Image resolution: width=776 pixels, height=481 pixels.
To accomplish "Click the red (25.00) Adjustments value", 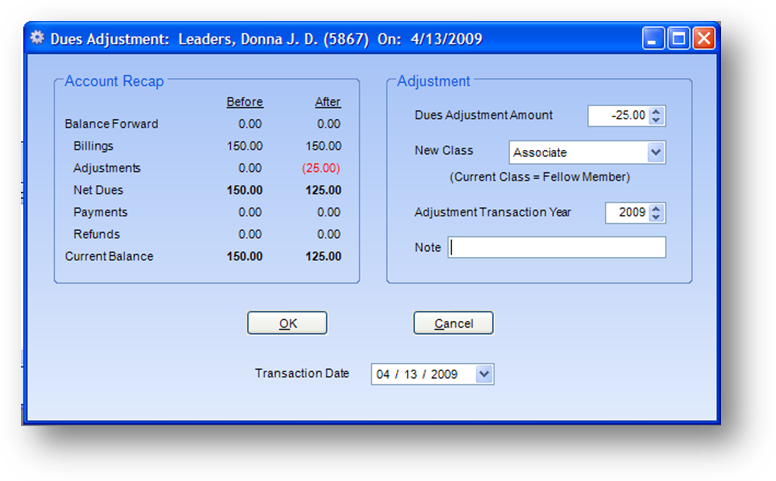I will click(x=321, y=168).
